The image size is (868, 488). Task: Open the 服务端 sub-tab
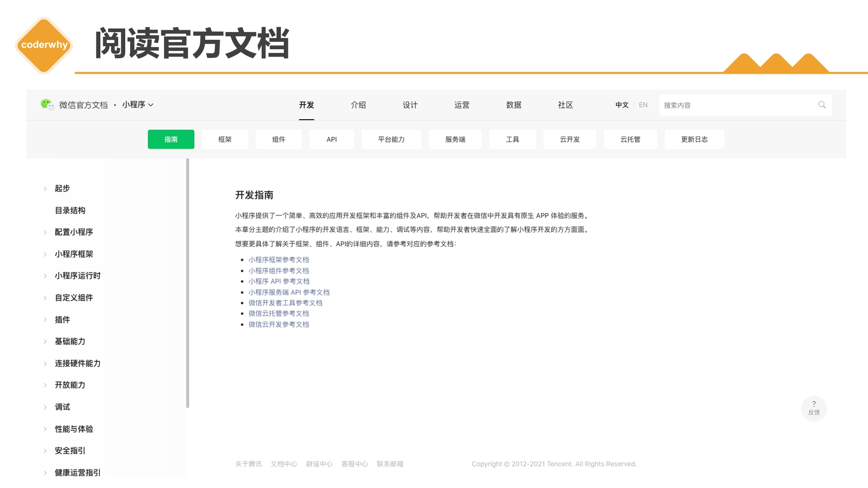tap(455, 139)
